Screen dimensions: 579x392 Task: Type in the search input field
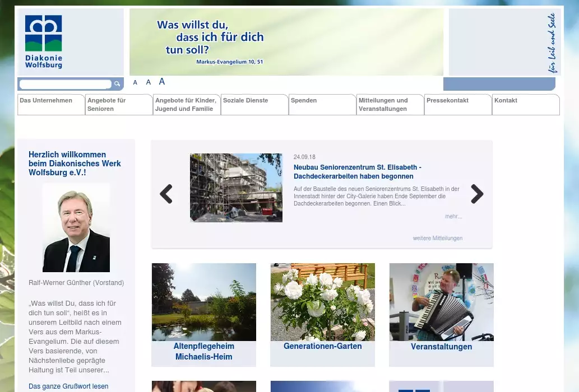pyautogui.click(x=65, y=84)
